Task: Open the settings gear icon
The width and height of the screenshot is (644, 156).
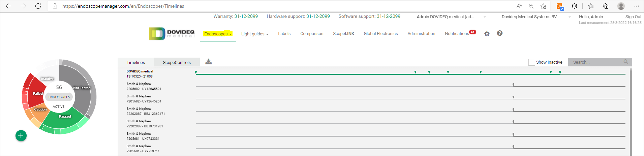Action: [487, 34]
